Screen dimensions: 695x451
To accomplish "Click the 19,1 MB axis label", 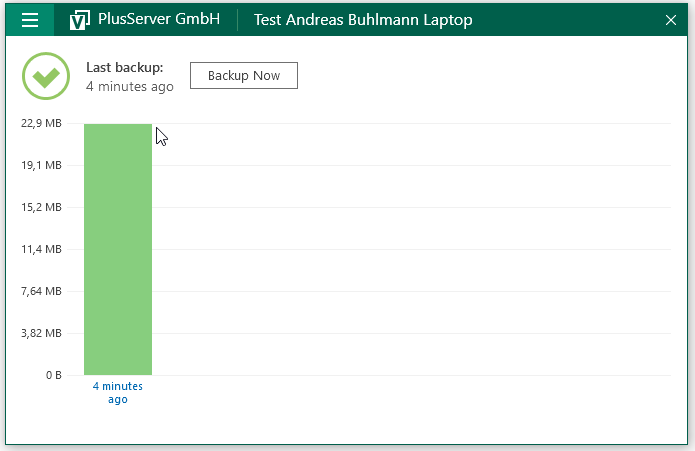I will (x=41, y=165).
